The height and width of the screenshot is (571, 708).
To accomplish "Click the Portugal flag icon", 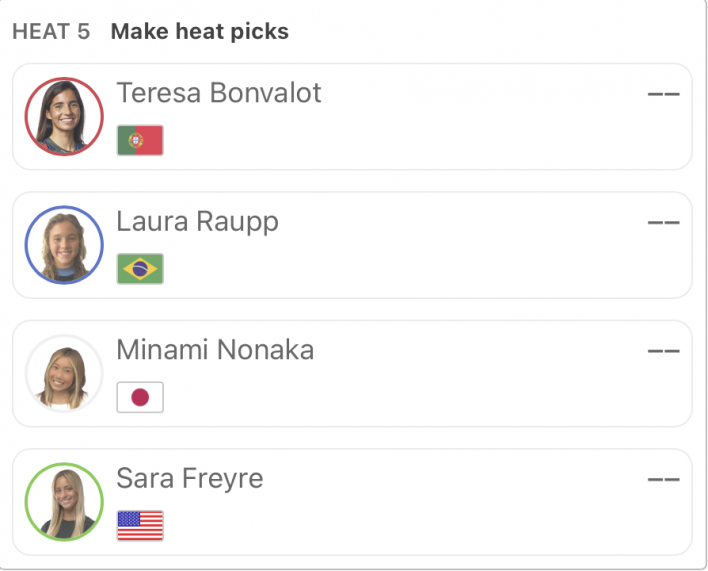I will (x=140, y=140).
